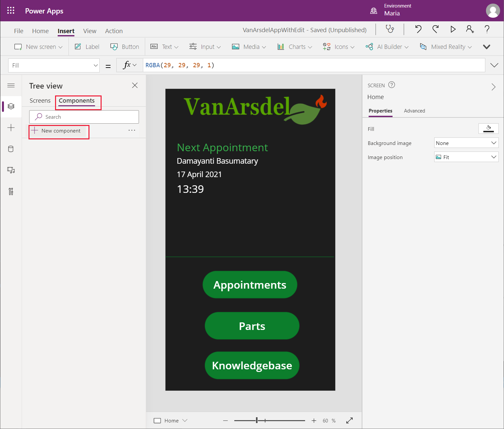Fit the canvas to window icon
The image size is (504, 429).
click(350, 420)
